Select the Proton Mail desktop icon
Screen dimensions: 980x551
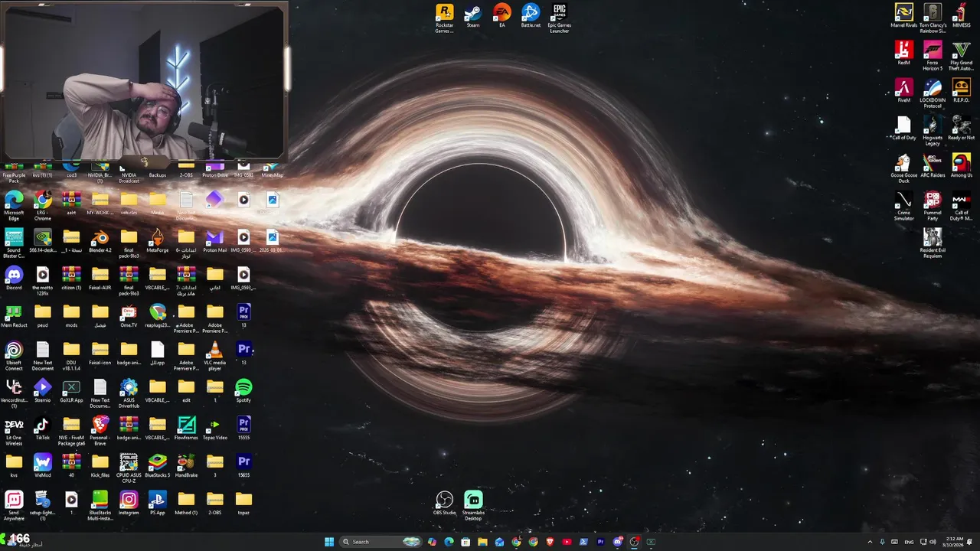point(214,240)
